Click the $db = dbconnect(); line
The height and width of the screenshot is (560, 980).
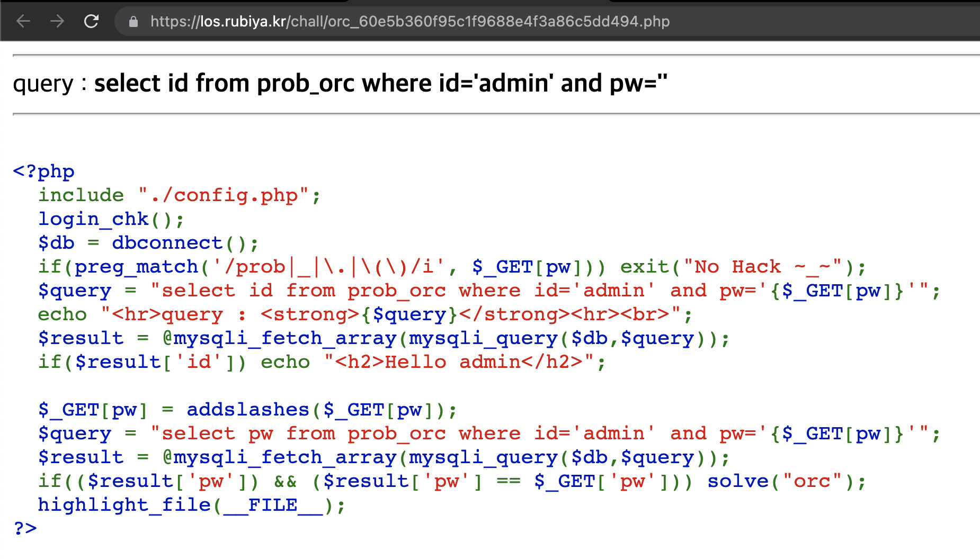[x=148, y=243]
